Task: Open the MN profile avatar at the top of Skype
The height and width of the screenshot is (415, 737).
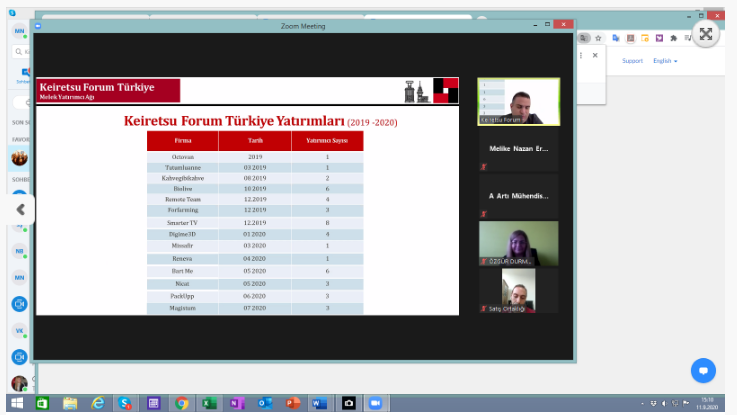Action: point(19,31)
